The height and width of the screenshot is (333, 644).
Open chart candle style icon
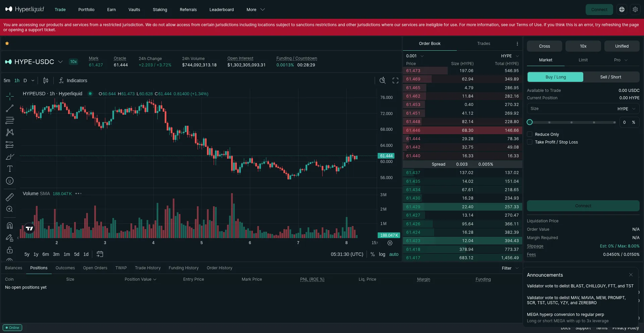[x=46, y=80]
